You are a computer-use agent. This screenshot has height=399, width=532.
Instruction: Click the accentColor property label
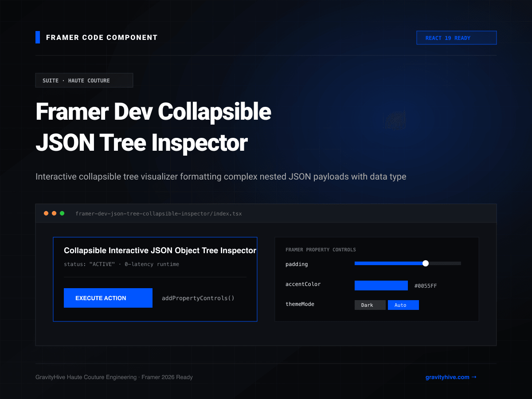(303, 284)
